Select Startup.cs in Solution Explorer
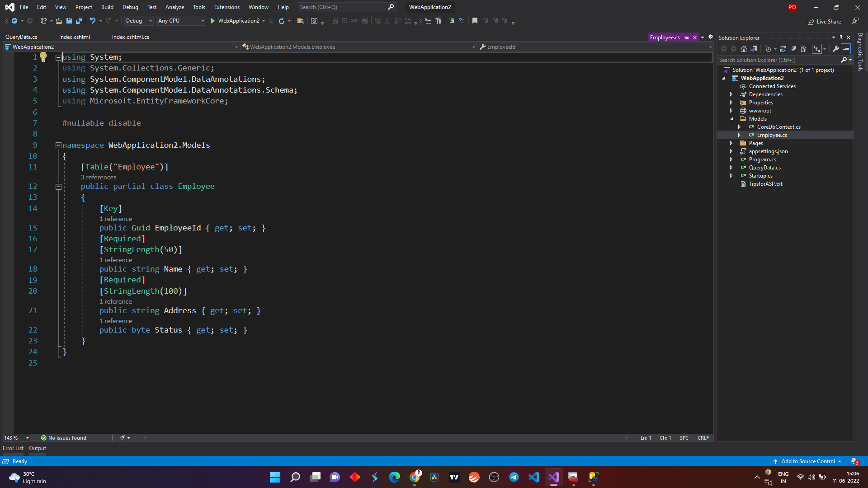The height and width of the screenshot is (488, 868). pyautogui.click(x=760, y=176)
